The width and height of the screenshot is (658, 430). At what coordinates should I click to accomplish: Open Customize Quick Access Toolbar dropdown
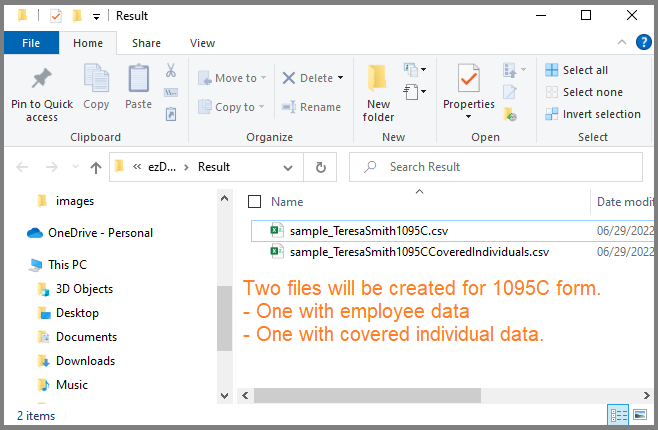[x=97, y=17]
